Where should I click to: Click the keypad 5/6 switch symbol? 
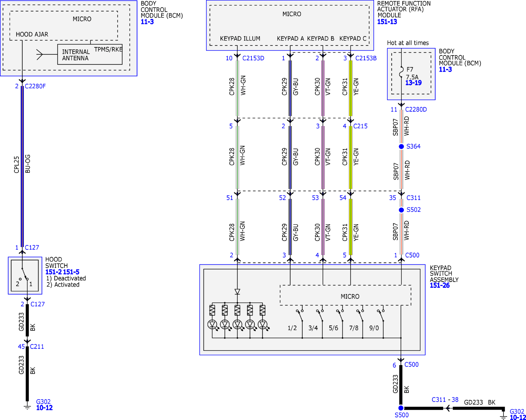pyautogui.click(x=340, y=316)
